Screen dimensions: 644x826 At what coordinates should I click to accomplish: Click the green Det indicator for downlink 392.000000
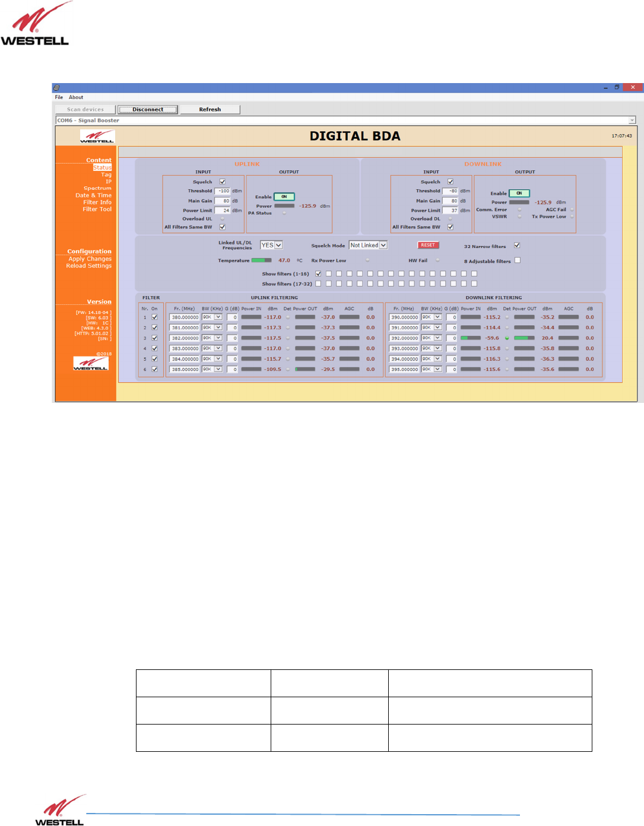[x=507, y=338]
